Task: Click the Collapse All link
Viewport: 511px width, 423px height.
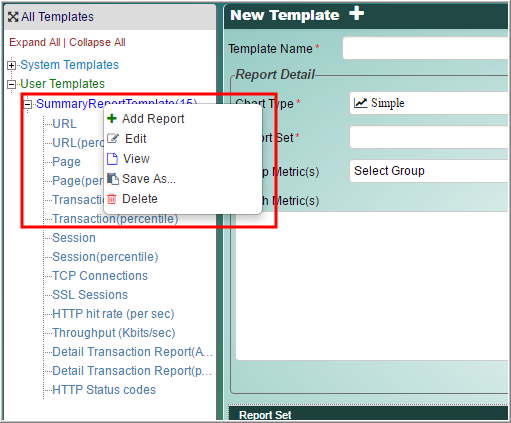Action: coord(97,42)
